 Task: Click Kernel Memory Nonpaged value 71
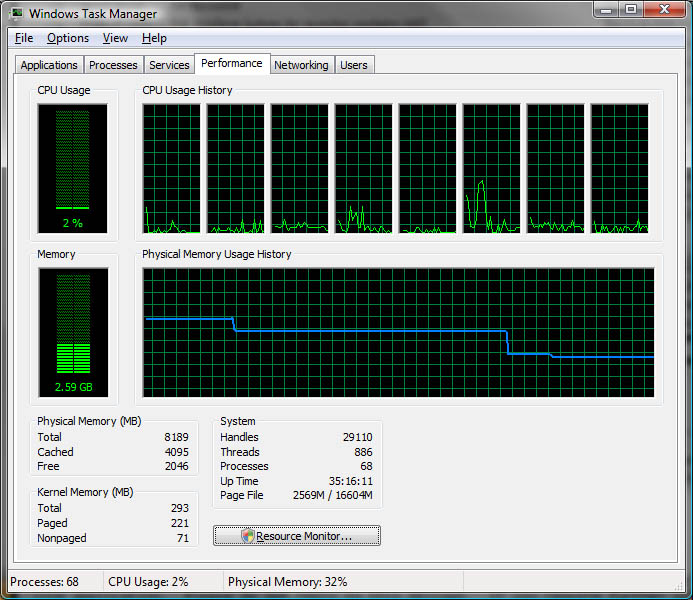tap(183, 538)
